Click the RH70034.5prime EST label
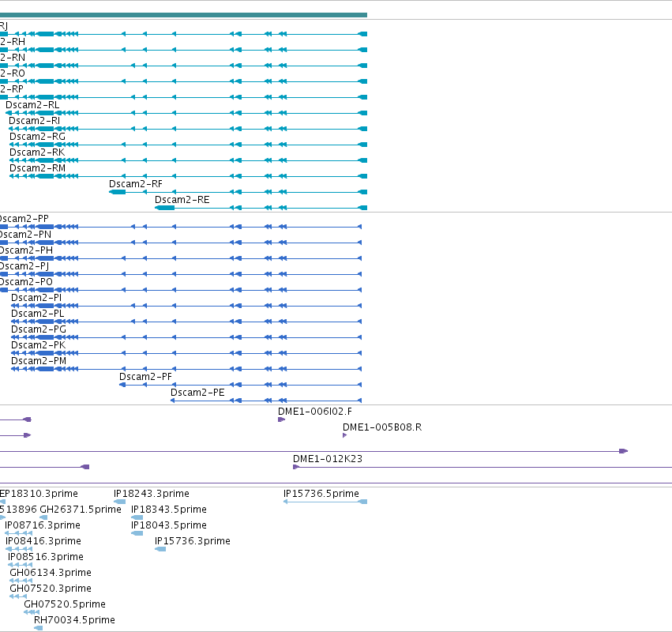Image resolution: width=672 pixels, height=632 pixels. click(x=74, y=621)
